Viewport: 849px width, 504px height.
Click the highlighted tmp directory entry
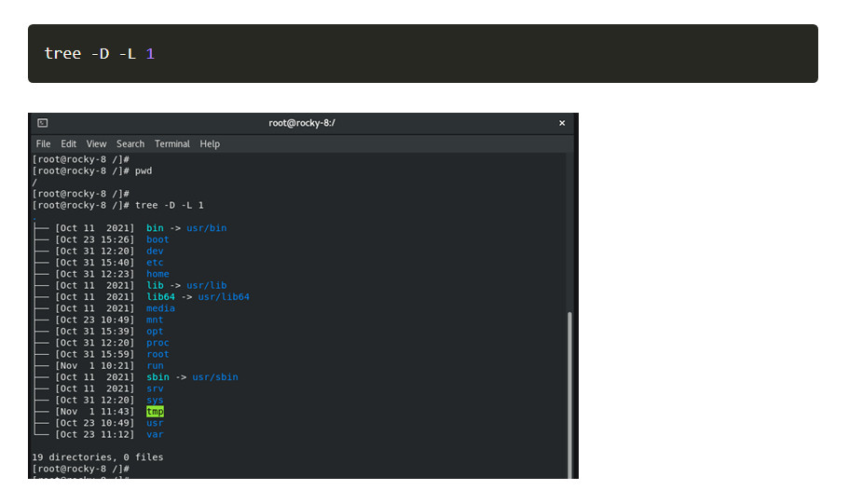[x=155, y=412]
